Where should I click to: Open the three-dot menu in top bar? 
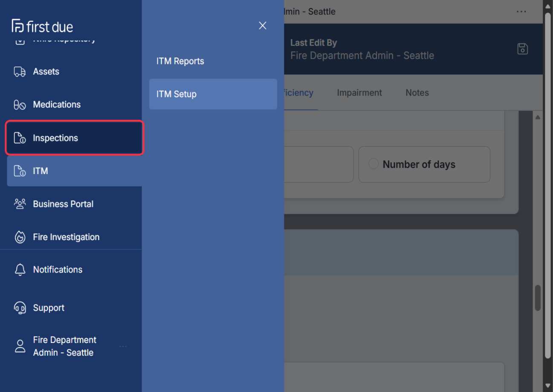pos(521,12)
